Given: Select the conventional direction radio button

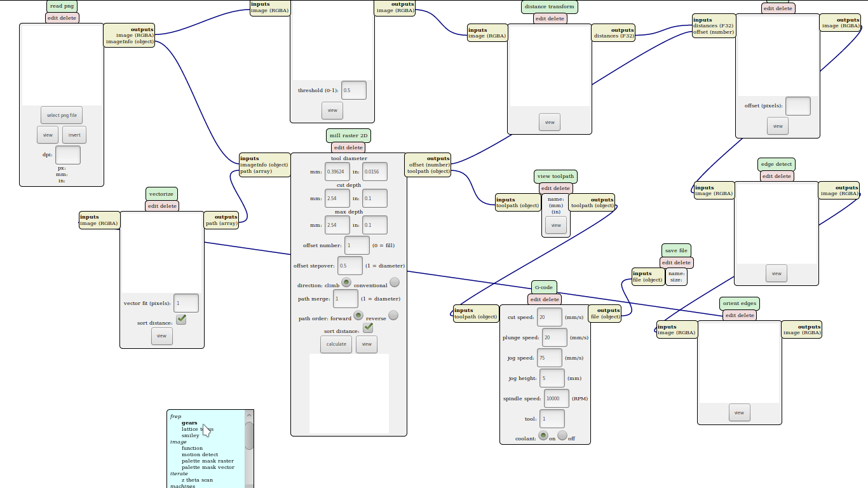Looking at the screenshot, I should 395,282.
